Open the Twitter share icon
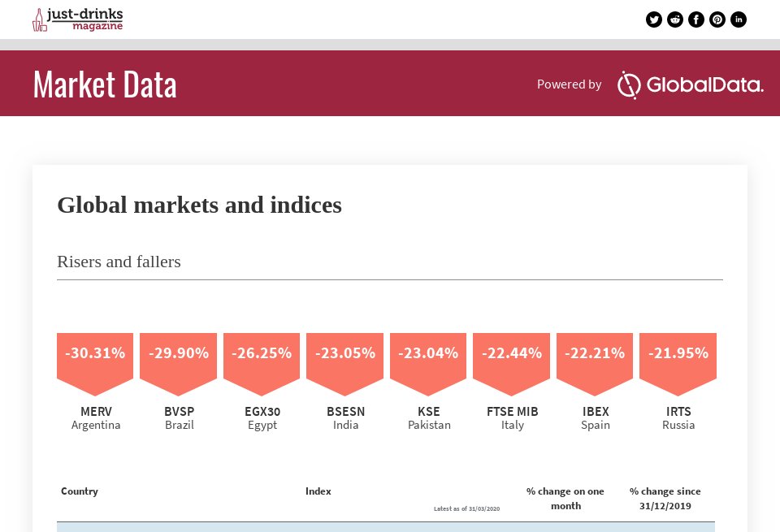This screenshot has width=780, height=532. pyautogui.click(x=653, y=19)
